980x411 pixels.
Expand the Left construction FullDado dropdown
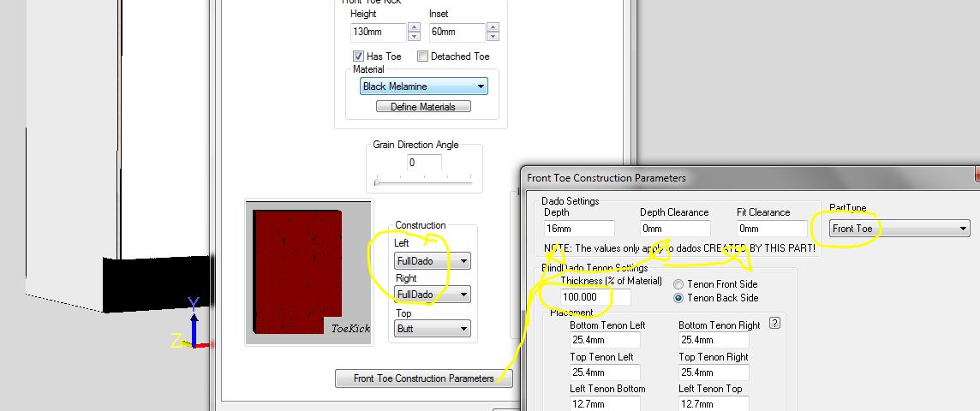[463, 261]
